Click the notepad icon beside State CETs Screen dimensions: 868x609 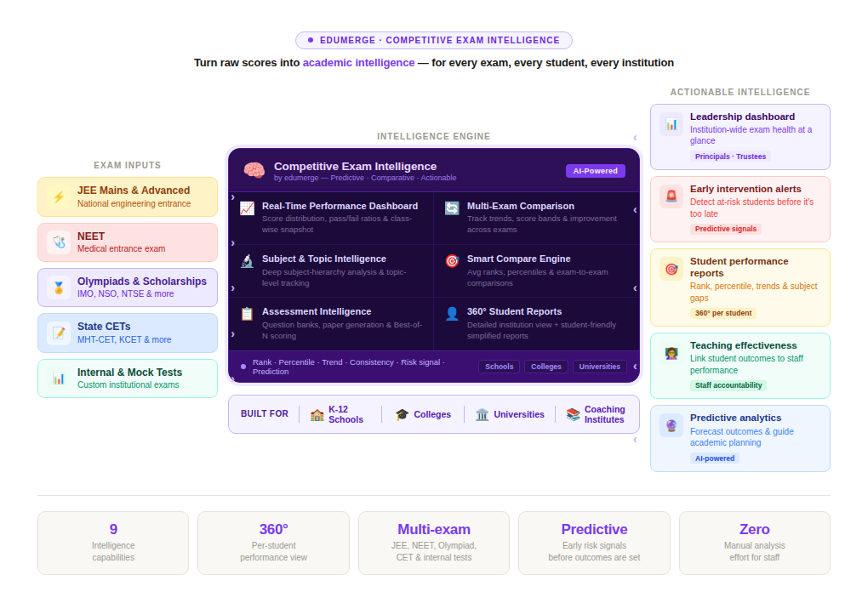59,333
